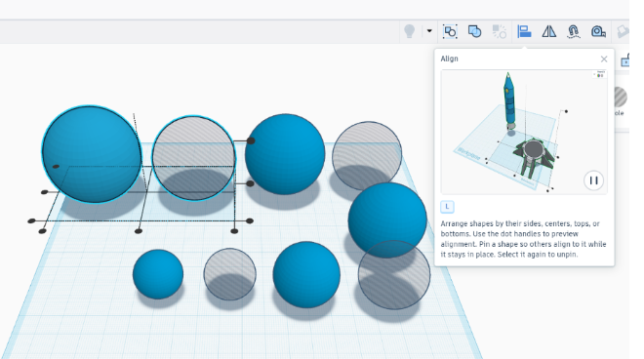Click the greyed Ungroup icon
Viewport: 644px width, 359px height.
500,31
